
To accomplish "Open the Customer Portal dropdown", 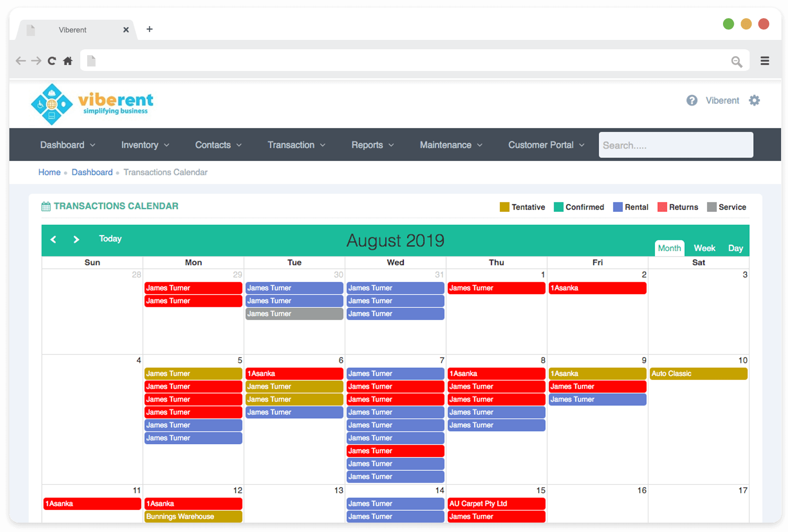I will coord(546,145).
